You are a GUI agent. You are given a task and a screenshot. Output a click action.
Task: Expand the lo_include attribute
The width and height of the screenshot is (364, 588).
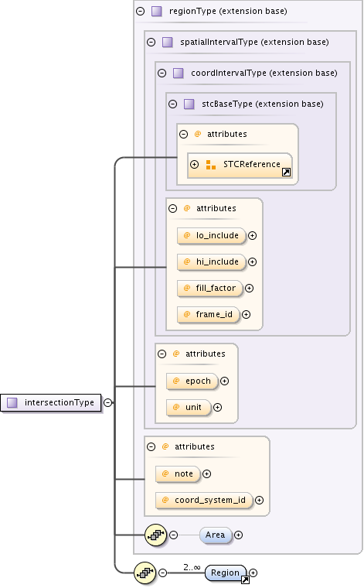(x=253, y=235)
